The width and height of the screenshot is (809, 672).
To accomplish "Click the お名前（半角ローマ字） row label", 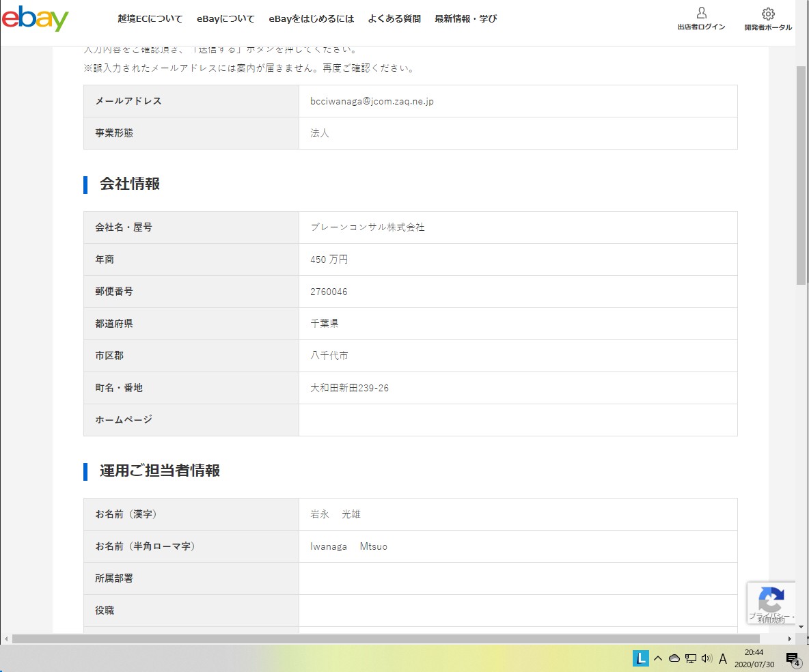I will click(x=145, y=546).
